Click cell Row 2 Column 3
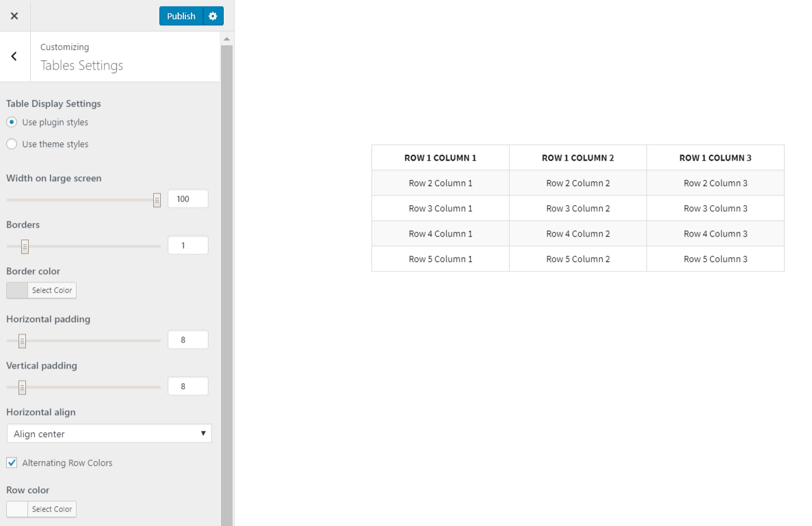812x526 pixels. [715, 183]
